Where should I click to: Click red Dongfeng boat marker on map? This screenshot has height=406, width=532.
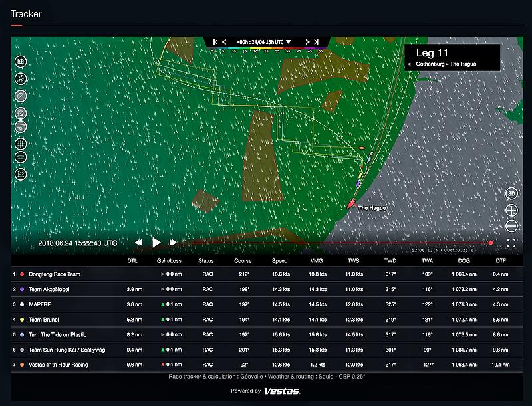(351, 204)
